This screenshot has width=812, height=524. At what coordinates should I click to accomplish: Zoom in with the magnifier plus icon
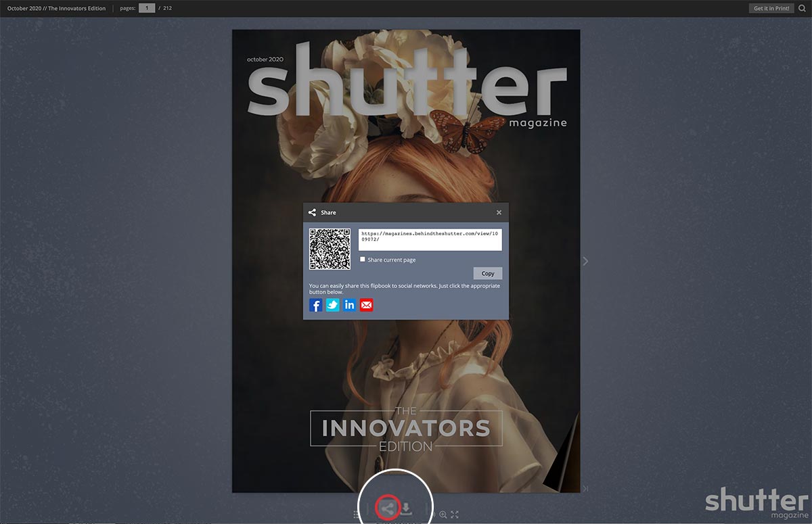(443, 515)
